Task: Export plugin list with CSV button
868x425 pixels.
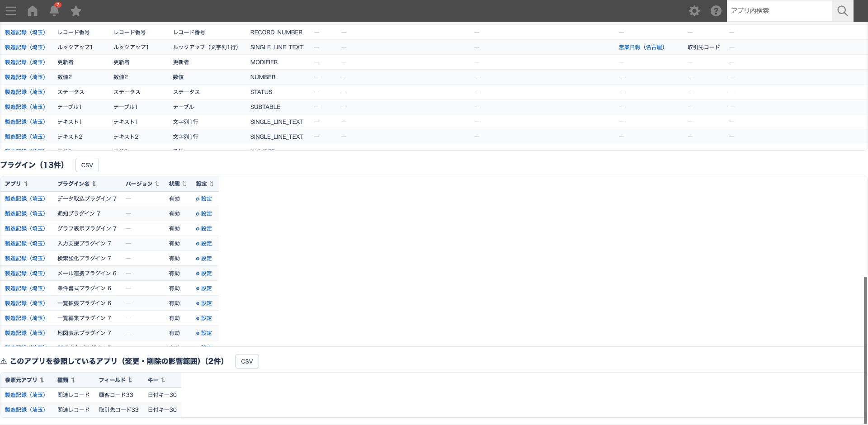Action: tap(87, 165)
